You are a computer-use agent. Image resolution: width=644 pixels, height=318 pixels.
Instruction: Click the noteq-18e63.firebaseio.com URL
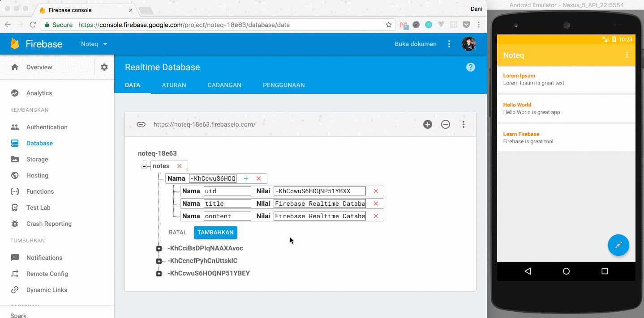(205, 124)
